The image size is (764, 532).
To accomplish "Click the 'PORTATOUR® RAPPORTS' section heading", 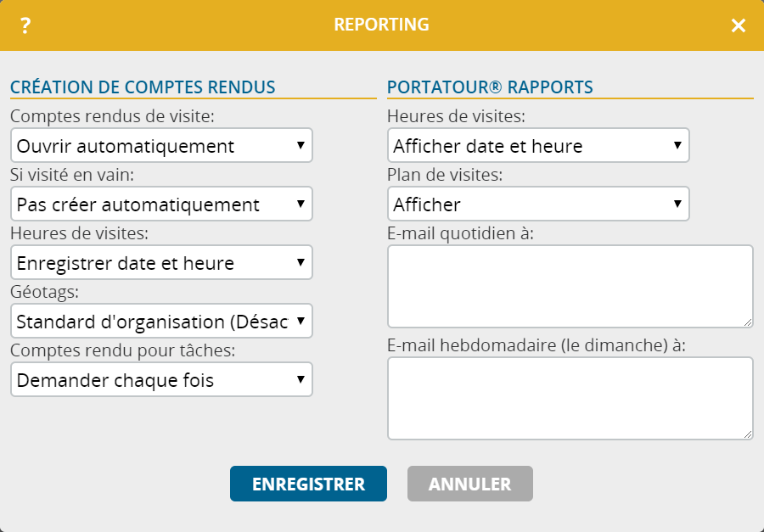I will pos(490,87).
